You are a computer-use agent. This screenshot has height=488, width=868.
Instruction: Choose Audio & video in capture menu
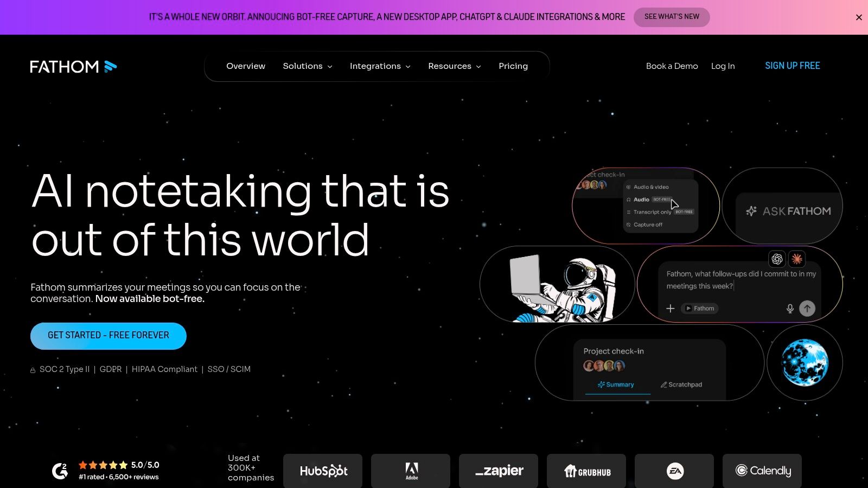[x=648, y=187]
